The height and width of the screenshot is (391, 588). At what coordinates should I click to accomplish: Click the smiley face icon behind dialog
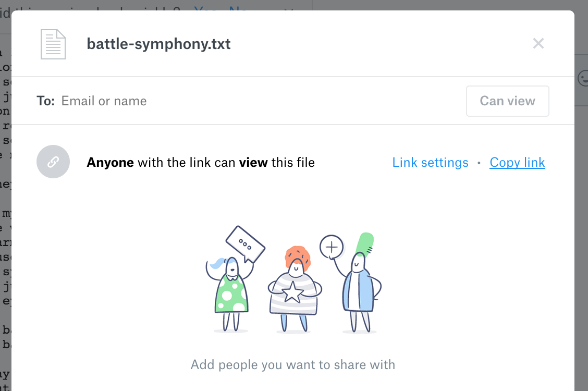pos(583,79)
